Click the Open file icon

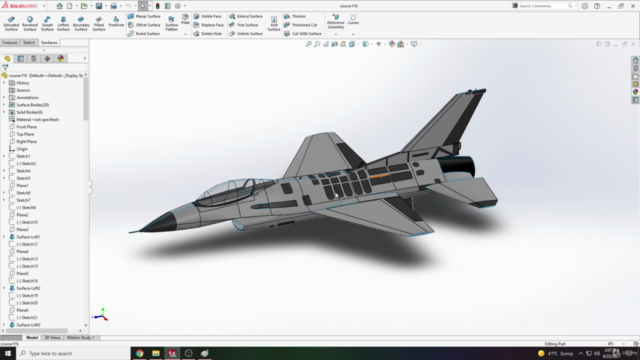pos(84,6)
